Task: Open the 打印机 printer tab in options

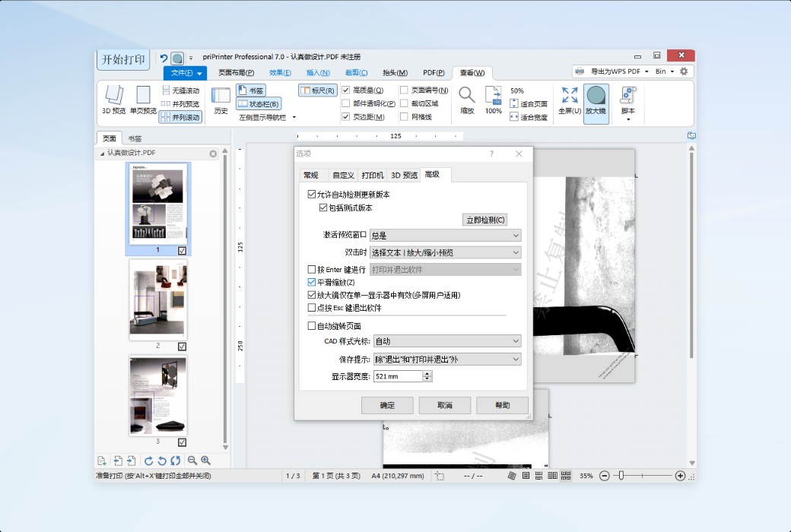Action: point(372,175)
